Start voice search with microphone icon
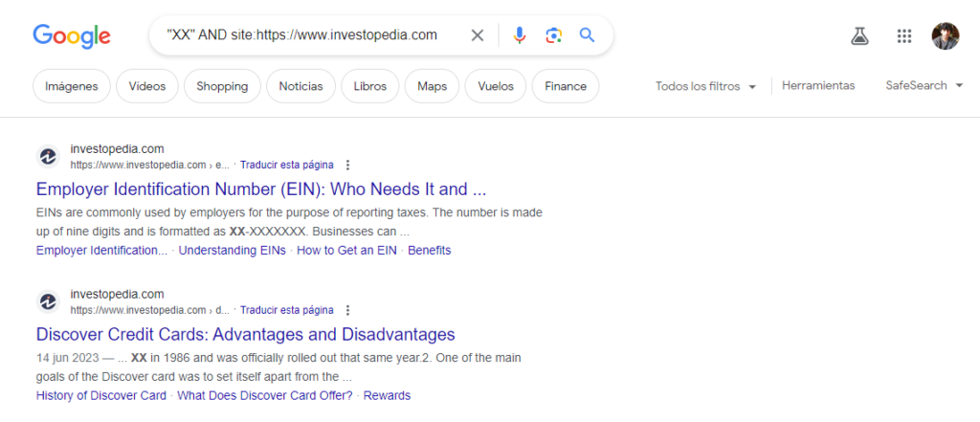This screenshot has width=980, height=422. pyautogui.click(x=520, y=35)
